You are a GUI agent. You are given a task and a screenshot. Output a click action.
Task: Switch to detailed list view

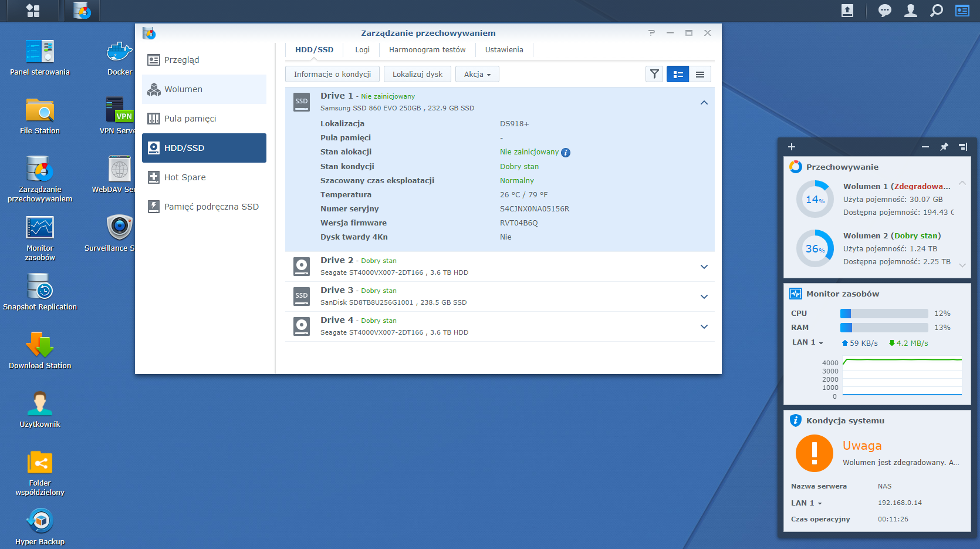tap(678, 74)
